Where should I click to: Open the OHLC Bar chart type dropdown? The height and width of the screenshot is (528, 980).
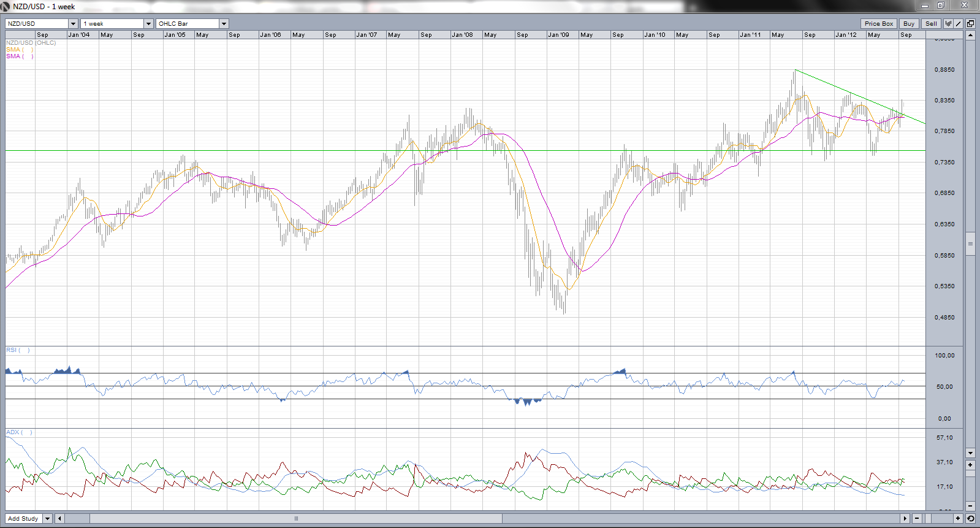pos(224,24)
